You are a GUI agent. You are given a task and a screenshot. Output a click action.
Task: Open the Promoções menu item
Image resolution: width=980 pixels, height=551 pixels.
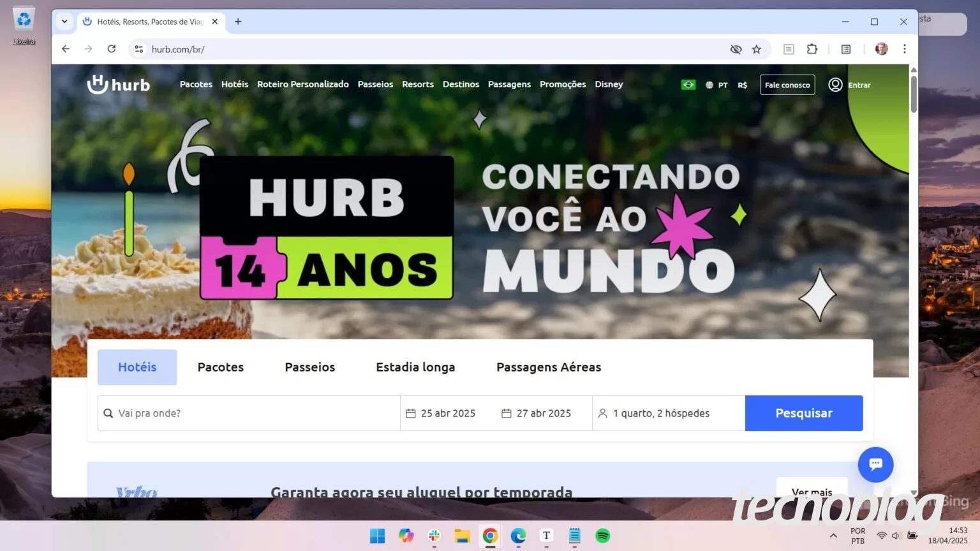click(x=563, y=84)
